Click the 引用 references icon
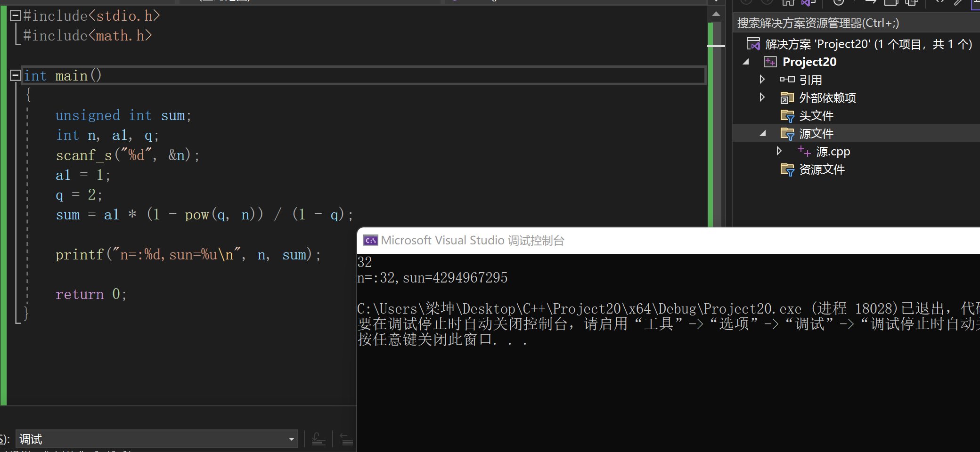 click(x=787, y=80)
